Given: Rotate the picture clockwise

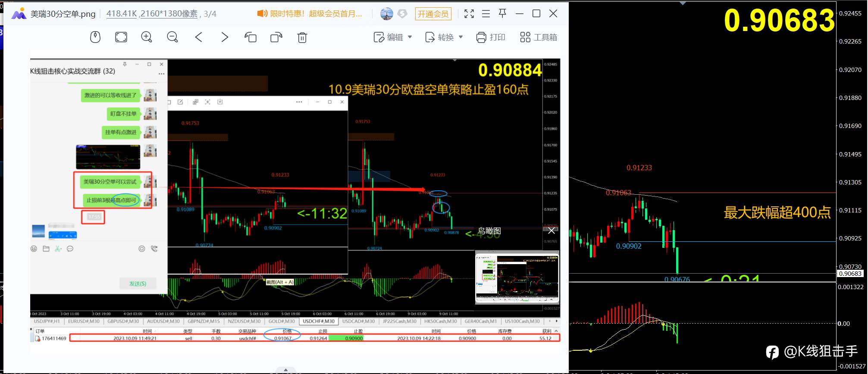Looking at the screenshot, I should click(276, 37).
